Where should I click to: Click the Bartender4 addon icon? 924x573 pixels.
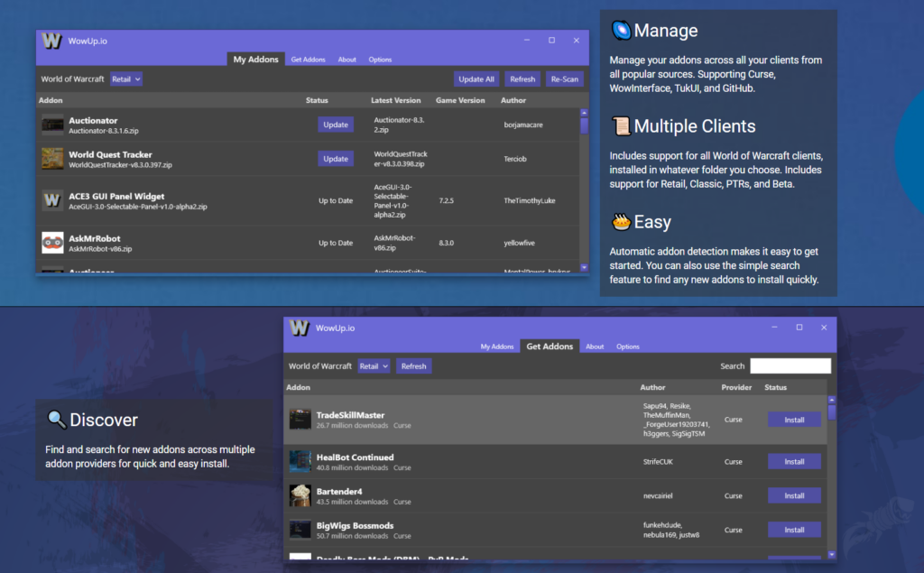(x=300, y=495)
